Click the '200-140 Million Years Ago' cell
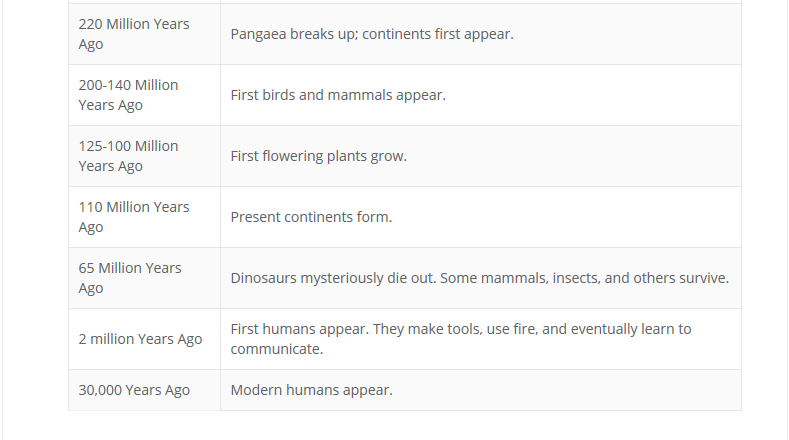The height and width of the screenshot is (440, 789). pyautogui.click(x=144, y=95)
